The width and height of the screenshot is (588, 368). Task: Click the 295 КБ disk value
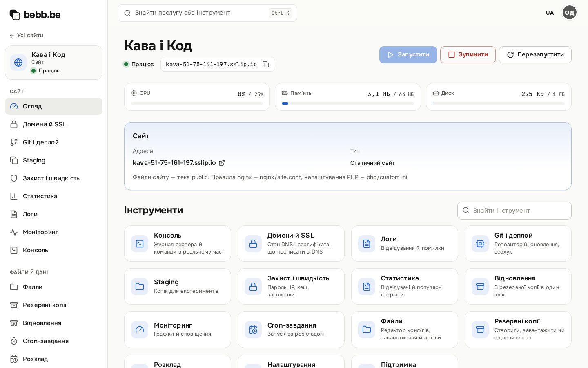tap(532, 94)
